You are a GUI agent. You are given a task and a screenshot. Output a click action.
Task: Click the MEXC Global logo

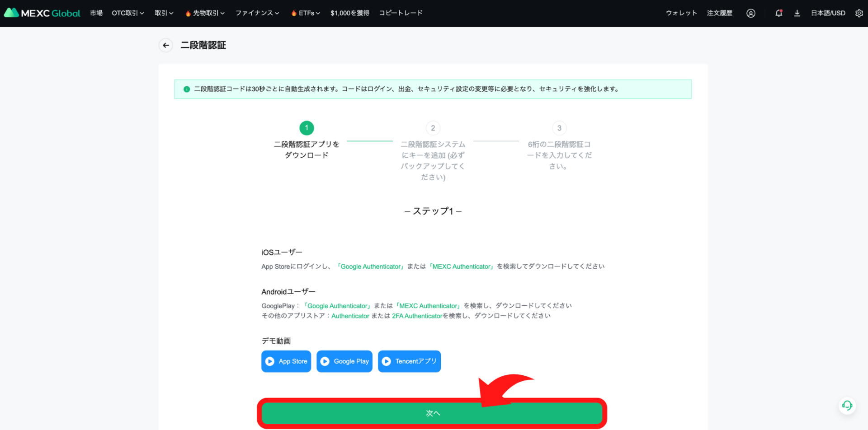[42, 13]
